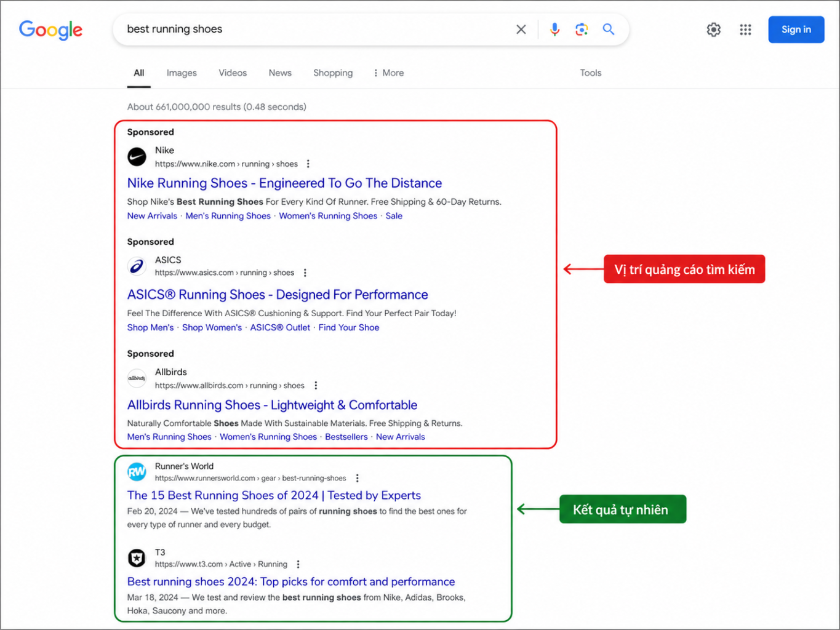This screenshot has width=840, height=630.
Task: Click the 'Runner's World' site name
Action: pos(184,466)
